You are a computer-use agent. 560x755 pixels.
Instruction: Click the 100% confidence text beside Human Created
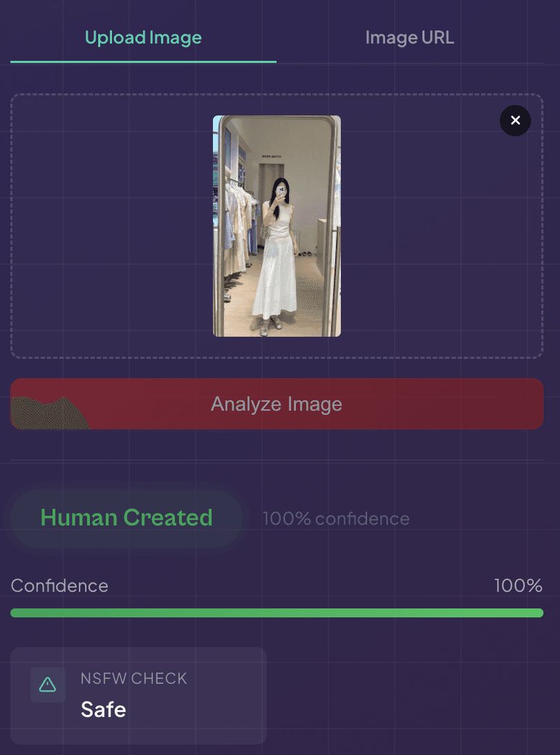tap(336, 519)
